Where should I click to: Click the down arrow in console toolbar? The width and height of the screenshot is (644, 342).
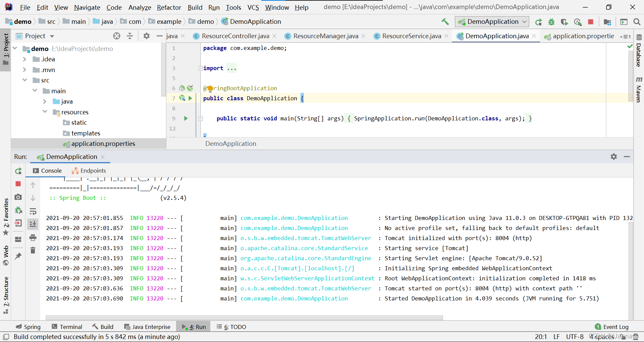click(x=33, y=198)
